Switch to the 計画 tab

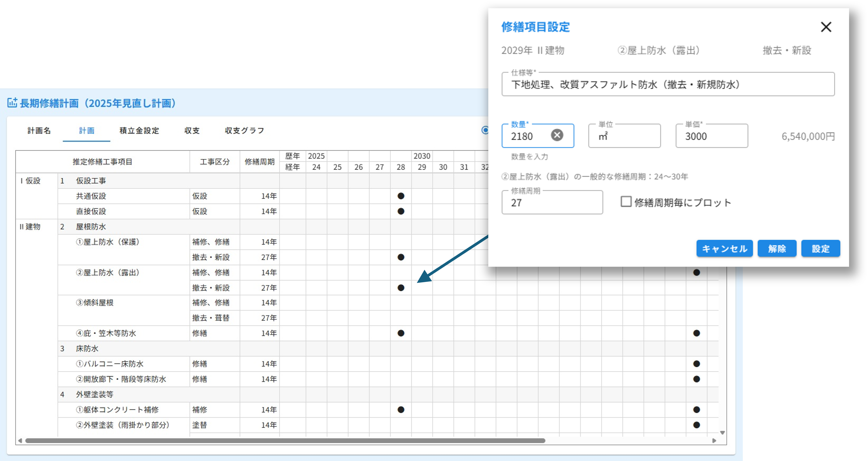point(87,130)
